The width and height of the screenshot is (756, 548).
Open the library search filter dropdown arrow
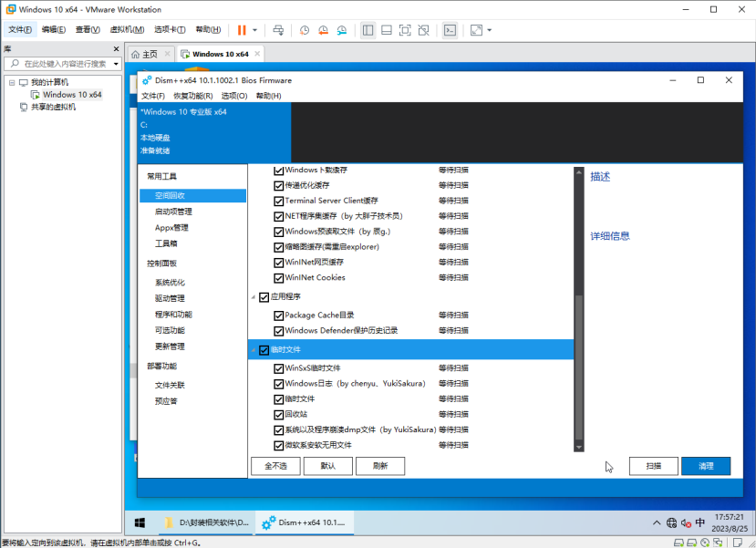(116, 64)
